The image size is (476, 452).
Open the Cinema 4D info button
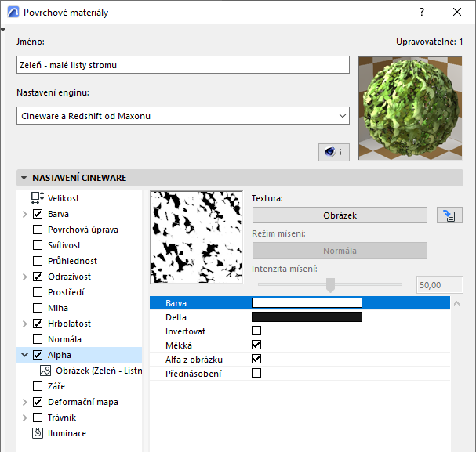point(333,152)
